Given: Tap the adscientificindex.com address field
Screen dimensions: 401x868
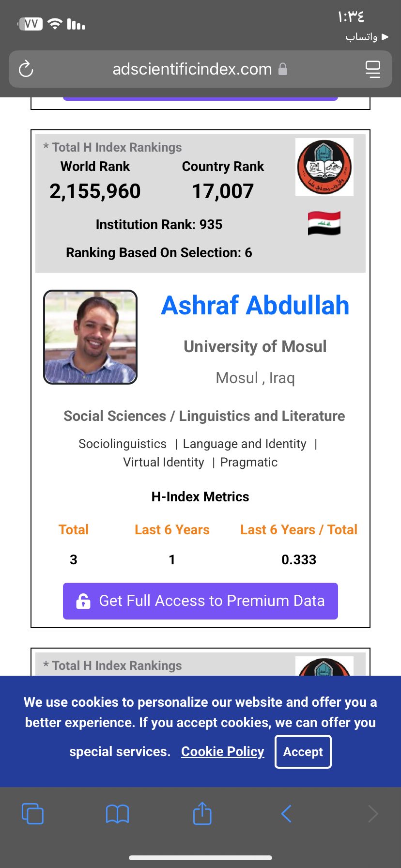Looking at the screenshot, I should tap(192, 69).
